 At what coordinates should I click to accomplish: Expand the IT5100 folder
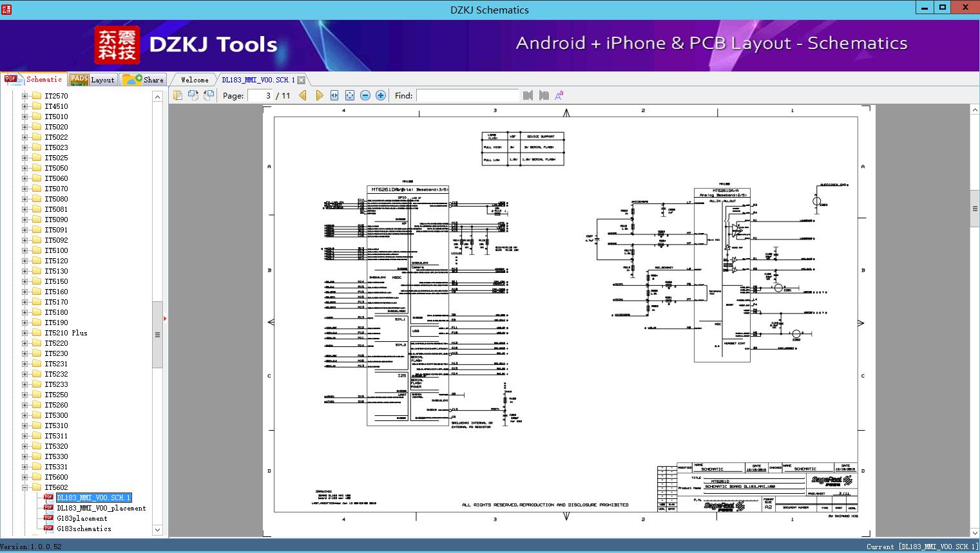coord(25,250)
